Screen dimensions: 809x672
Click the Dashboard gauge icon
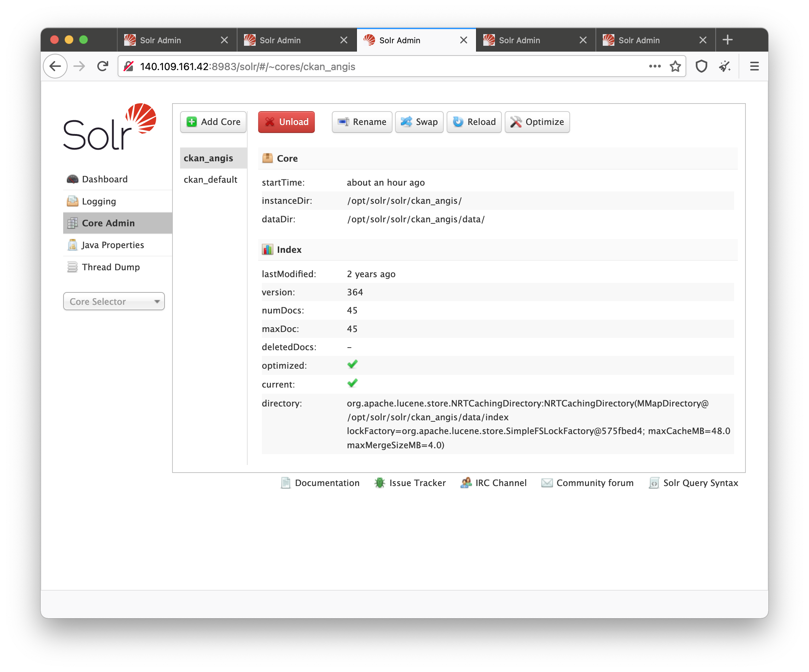tap(72, 179)
